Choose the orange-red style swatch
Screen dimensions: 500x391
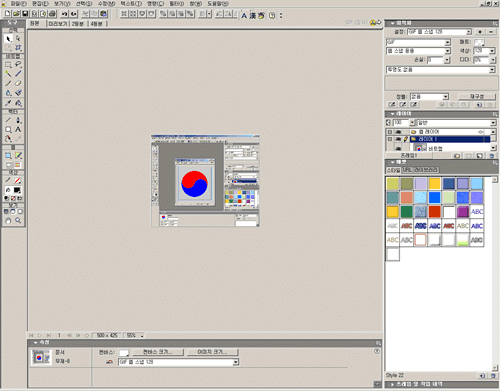click(x=435, y=211)
